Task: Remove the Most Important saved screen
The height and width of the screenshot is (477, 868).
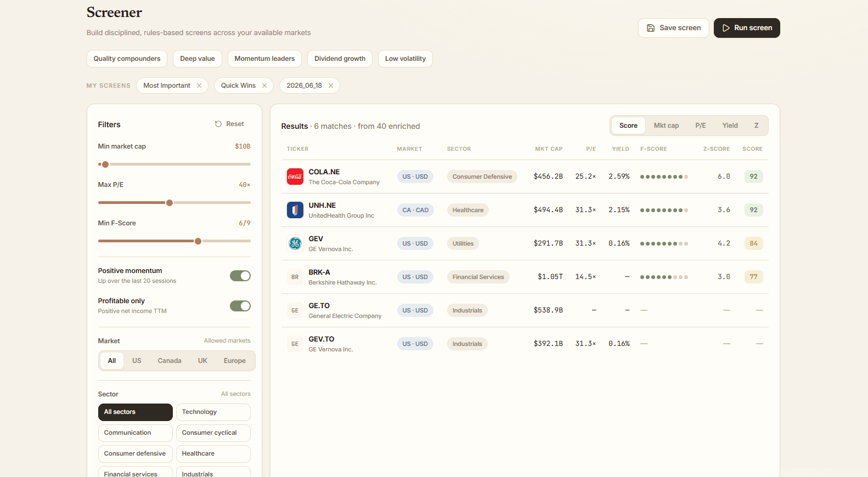Action: click(x=199, y=86)
